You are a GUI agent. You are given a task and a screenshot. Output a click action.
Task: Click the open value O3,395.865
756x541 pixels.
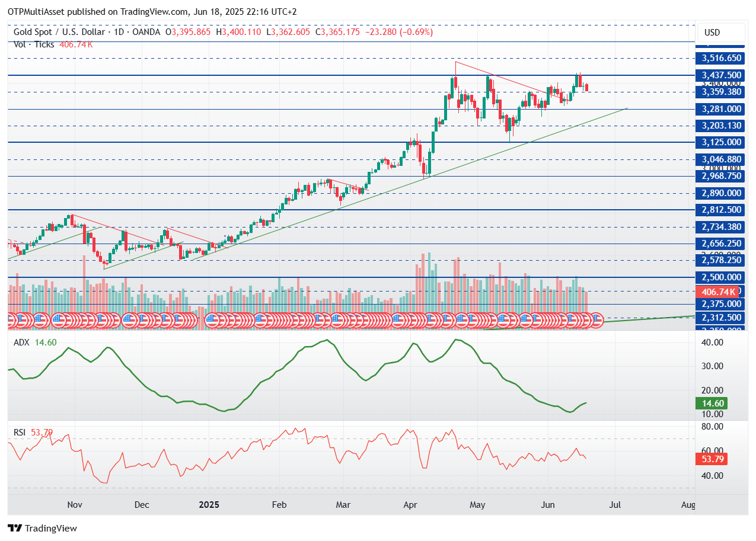coord(187,32)
